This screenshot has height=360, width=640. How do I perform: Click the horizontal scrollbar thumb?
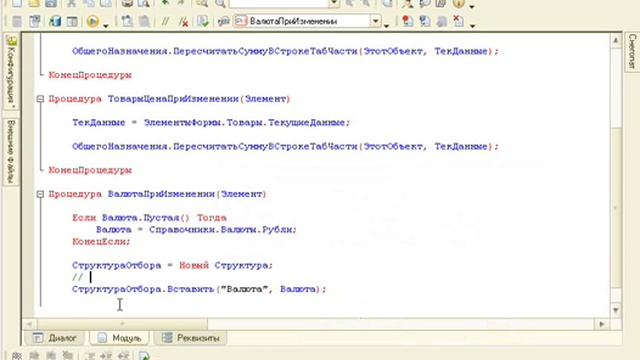(x=122, y=324)
